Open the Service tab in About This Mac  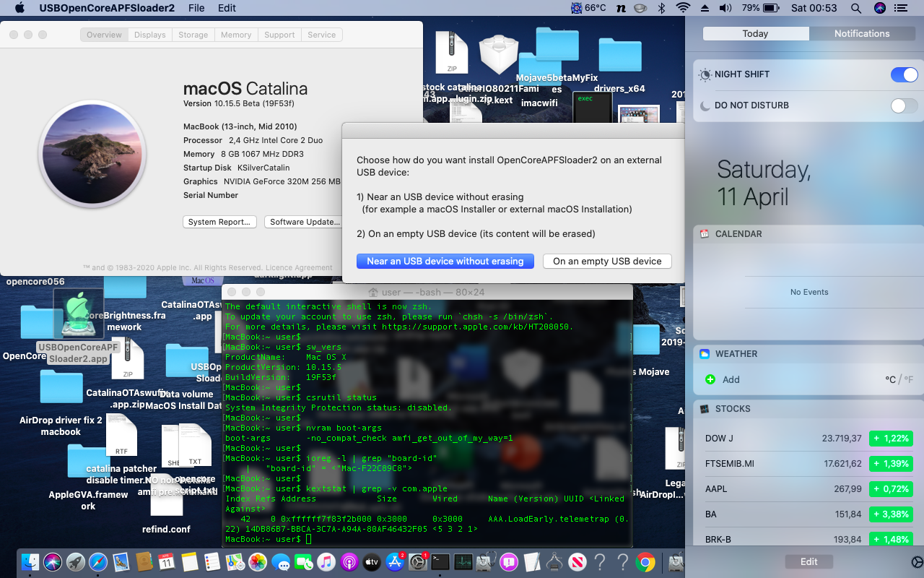[322, 35]
